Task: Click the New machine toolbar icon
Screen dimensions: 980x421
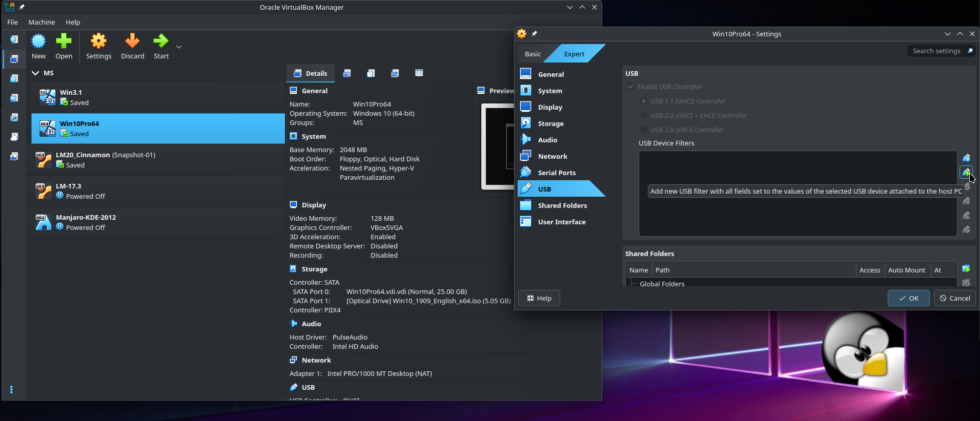Action: [38, 41]
